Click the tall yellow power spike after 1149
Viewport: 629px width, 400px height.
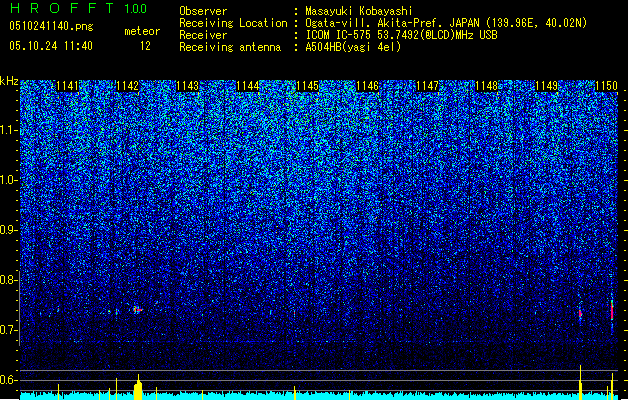[580, 382]
